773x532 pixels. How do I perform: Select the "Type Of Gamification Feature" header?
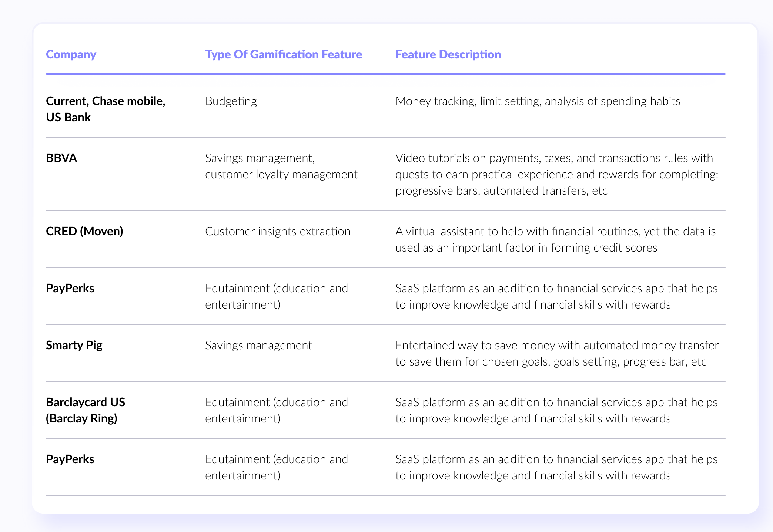(284, 54)
